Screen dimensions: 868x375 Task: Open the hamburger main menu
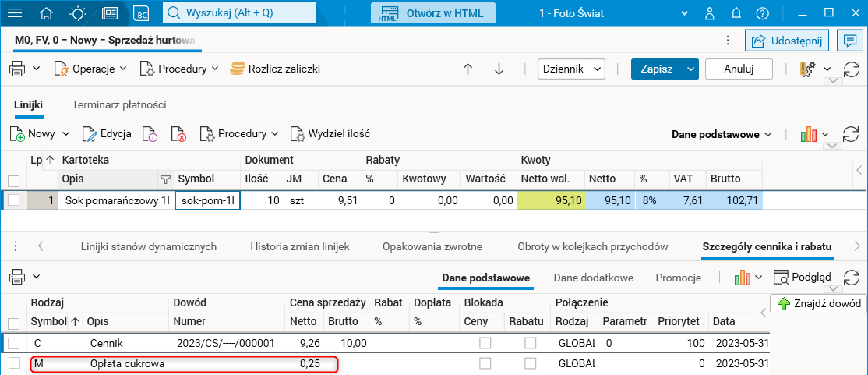pyautogui.click(x=16, y=12)
